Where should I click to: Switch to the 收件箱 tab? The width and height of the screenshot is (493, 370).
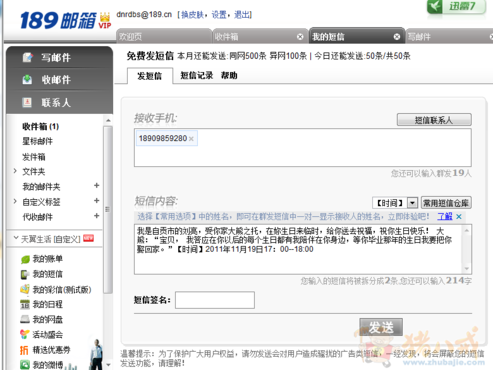click(260, 36)
